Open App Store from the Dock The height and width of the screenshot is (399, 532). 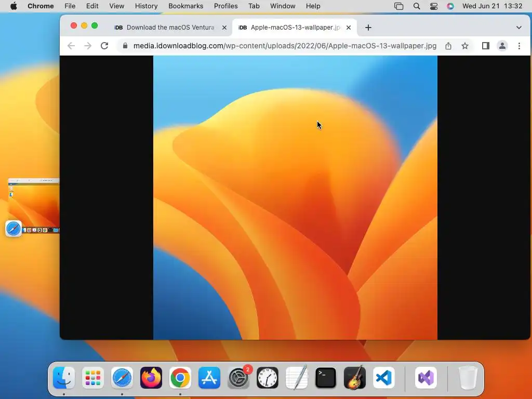tap(209, 378)
